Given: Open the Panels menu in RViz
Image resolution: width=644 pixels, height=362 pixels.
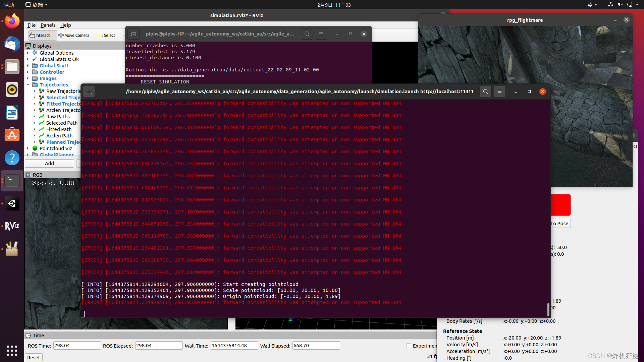Looking at the screenshot, I should click(x=48, y=25).
